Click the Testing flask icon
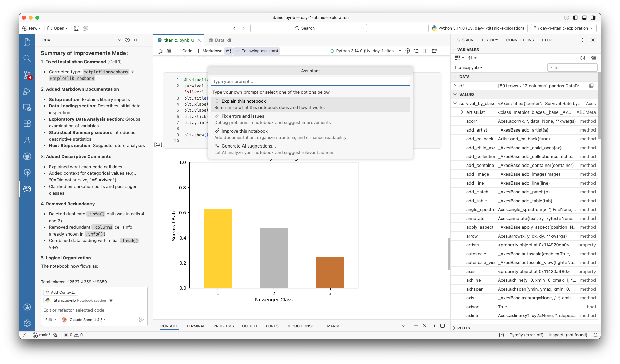The height and width of the screenshot is (364, 620). click(x=27, y=140)
